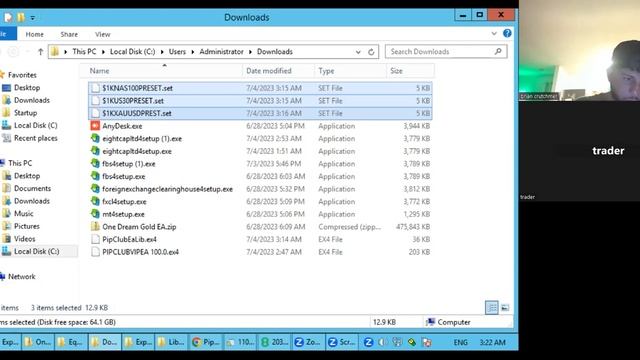The image size is (640, 360).
Task: Open the address bar history dropdown
Action: (x=358, y=52)
